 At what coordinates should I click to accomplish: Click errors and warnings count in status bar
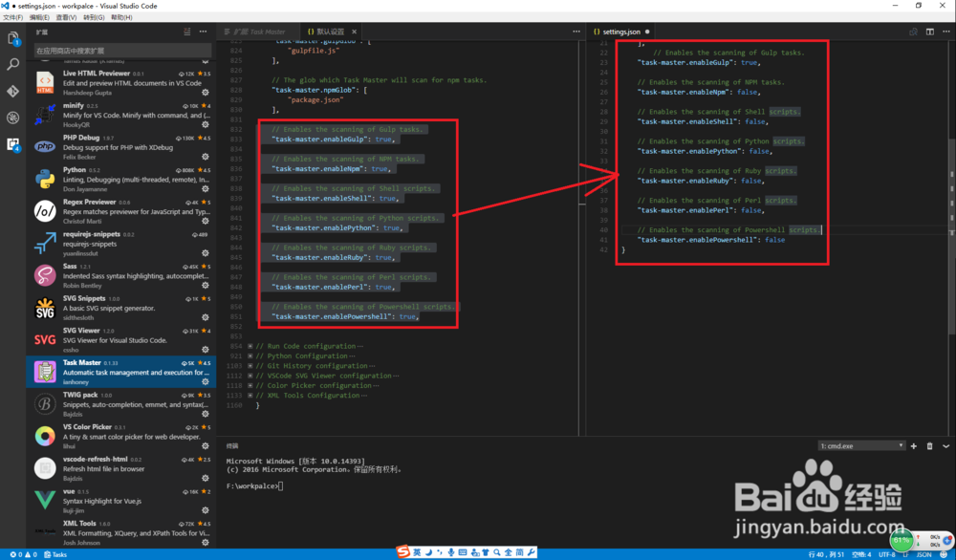click(23, 554)
